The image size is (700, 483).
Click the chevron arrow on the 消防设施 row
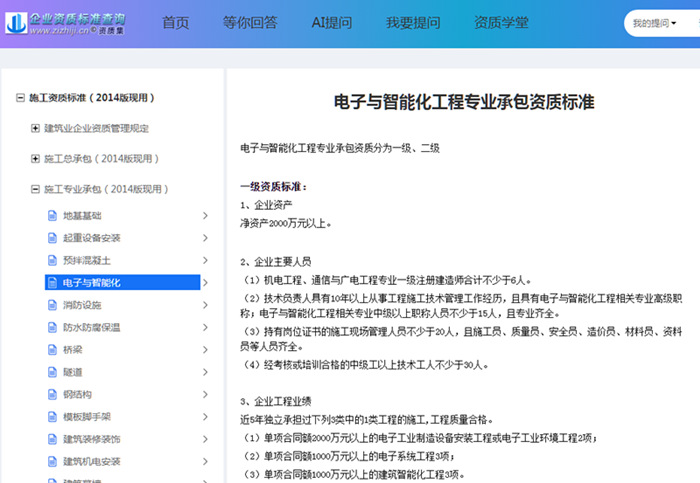pos(205,305)
